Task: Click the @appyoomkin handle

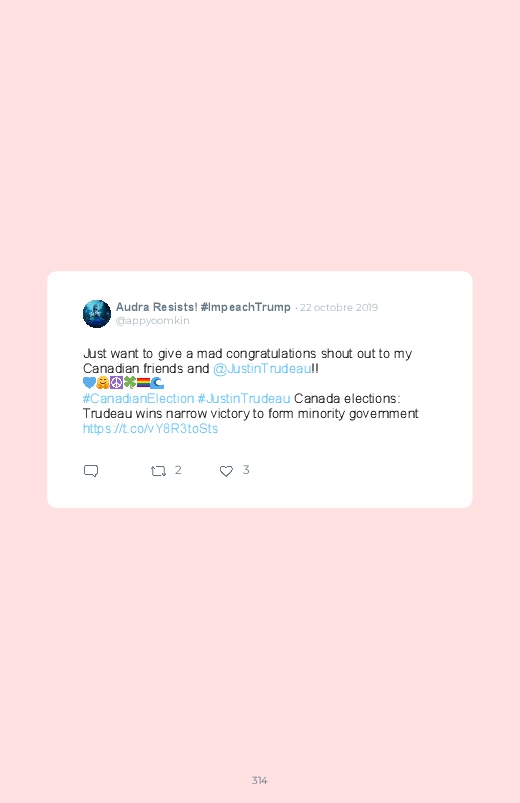Action: point(153,321)
